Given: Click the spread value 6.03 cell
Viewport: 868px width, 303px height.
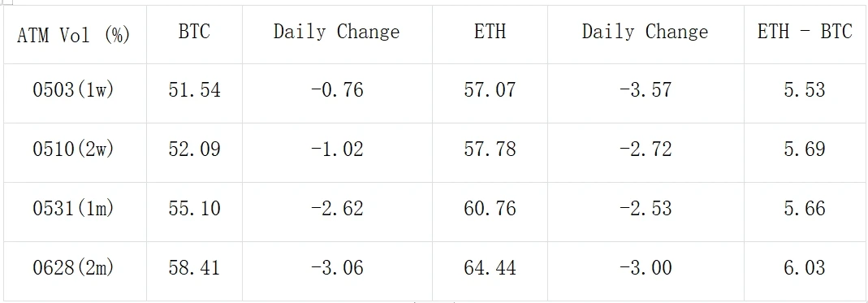Looking at the screenshot, I should click(x=805, y=271).
